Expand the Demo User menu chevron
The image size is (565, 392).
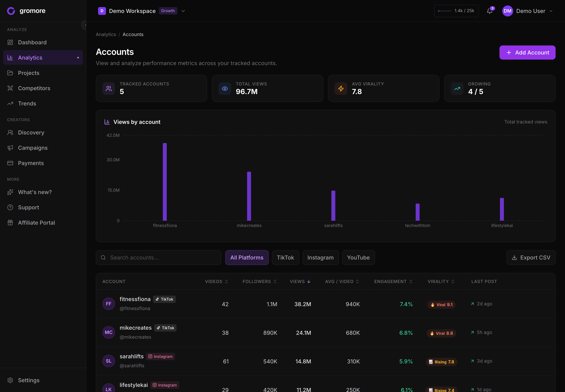click(551, 11)
